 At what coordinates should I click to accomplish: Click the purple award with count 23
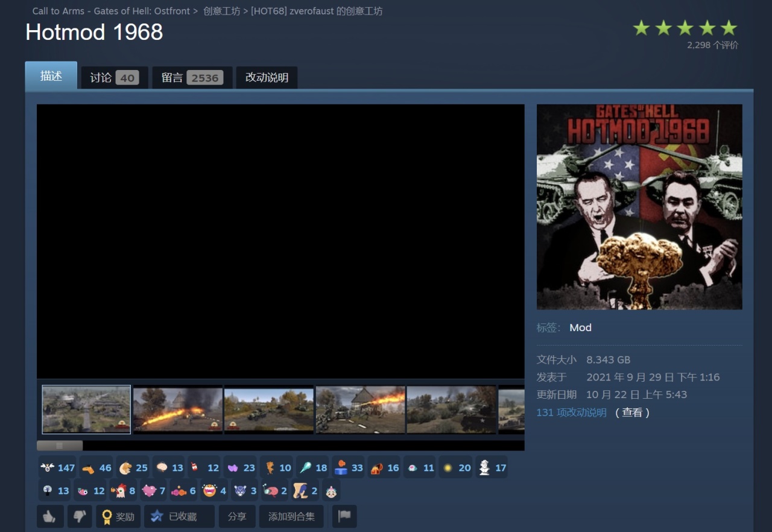241,467
